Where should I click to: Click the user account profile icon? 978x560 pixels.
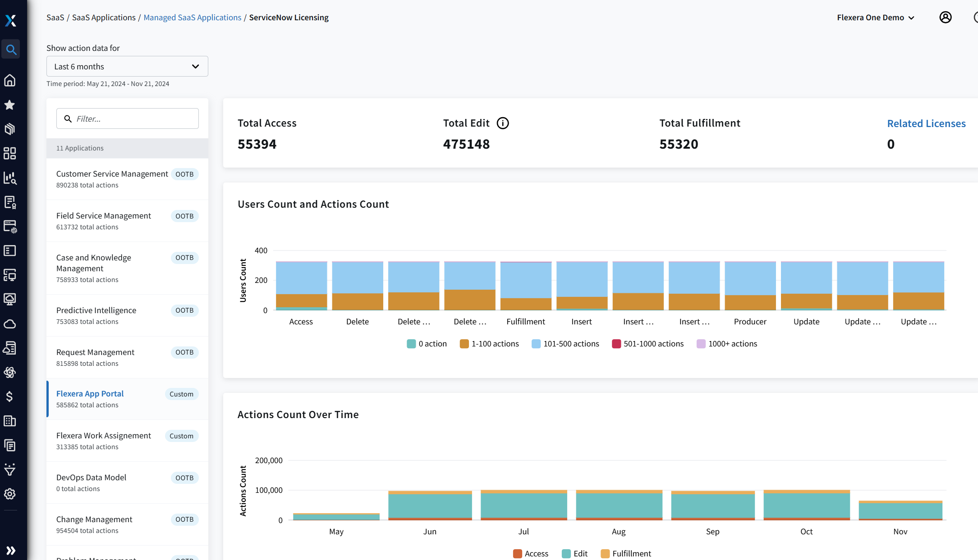945,18
